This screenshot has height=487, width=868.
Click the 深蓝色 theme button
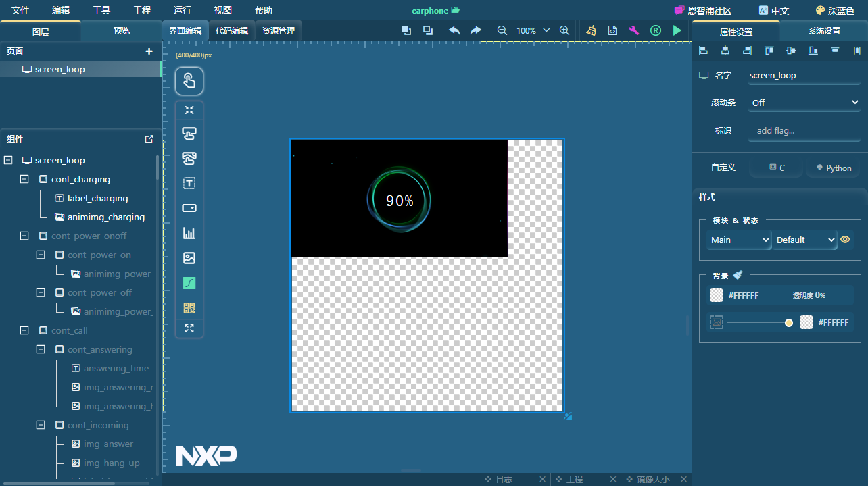(835, 11)
